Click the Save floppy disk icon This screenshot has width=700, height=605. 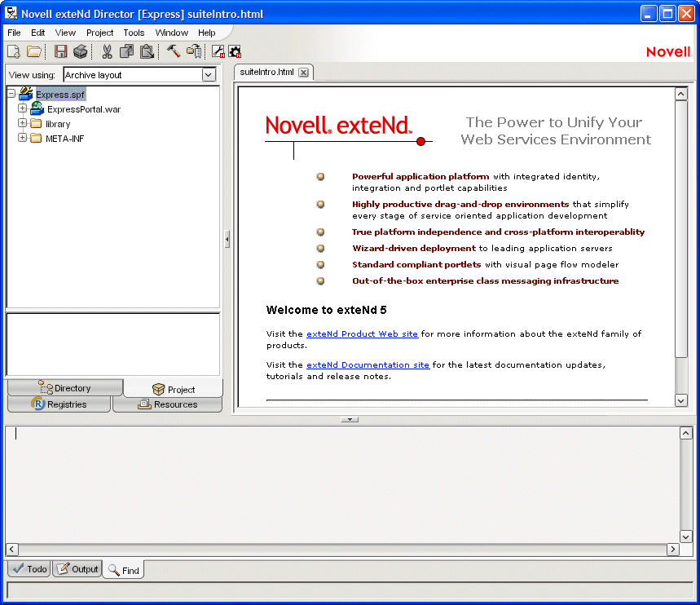click(x=60, y=51)
